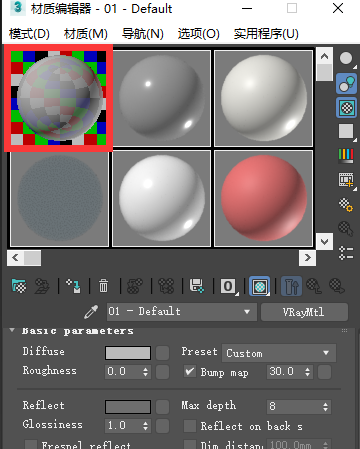Toggle the checkered Background for sample slots

point(347,108)
